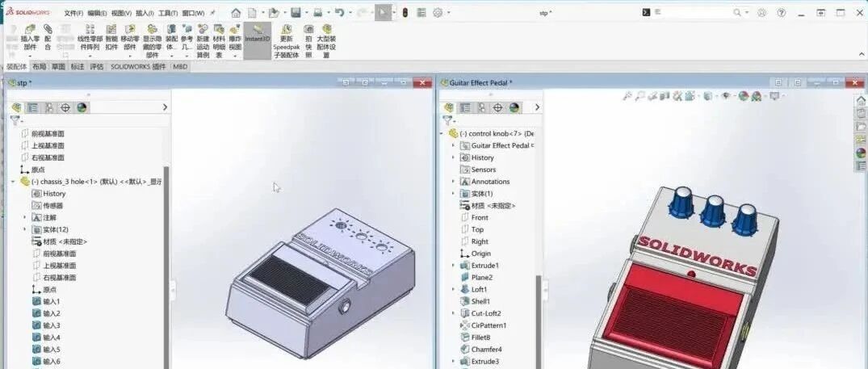Expand Extrude1 feature
This screenshot has width=868, height=369.
point(453,266)
